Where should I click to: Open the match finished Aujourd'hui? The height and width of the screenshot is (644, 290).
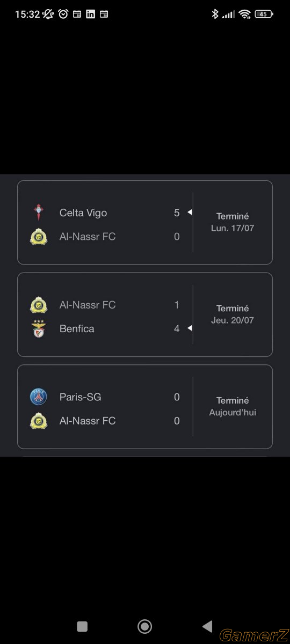(x=145, y=407)
